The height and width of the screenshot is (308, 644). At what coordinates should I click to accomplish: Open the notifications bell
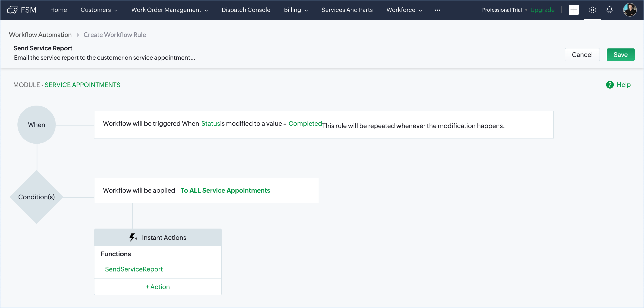tap(609, 10)
